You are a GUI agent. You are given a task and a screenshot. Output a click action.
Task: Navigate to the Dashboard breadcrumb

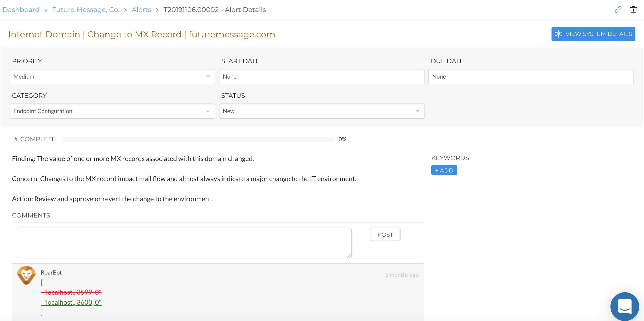[x=21, y=10]
